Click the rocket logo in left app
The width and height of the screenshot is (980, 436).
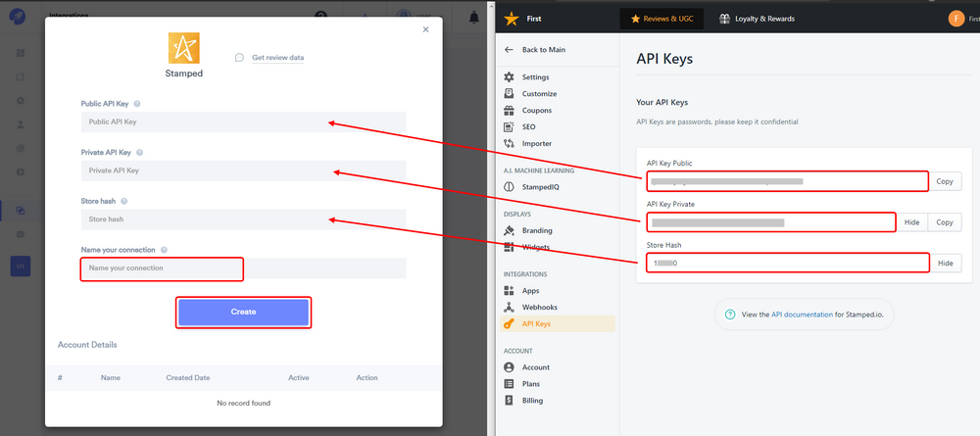[18, 17]
